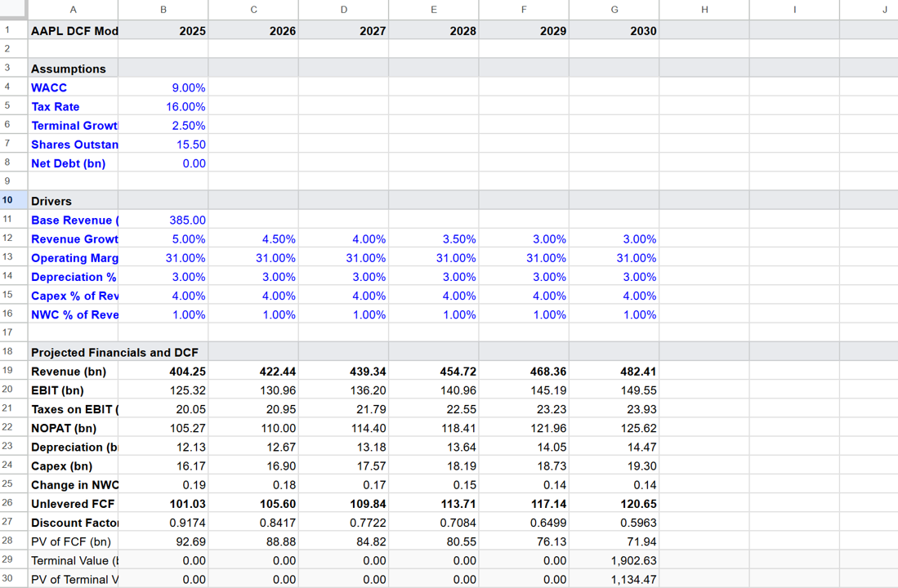Image resolution: width=898 pixels, height=588 pixels.
Task: Select the 92.69 PV of FCF cell
Action: coord(163,541)
